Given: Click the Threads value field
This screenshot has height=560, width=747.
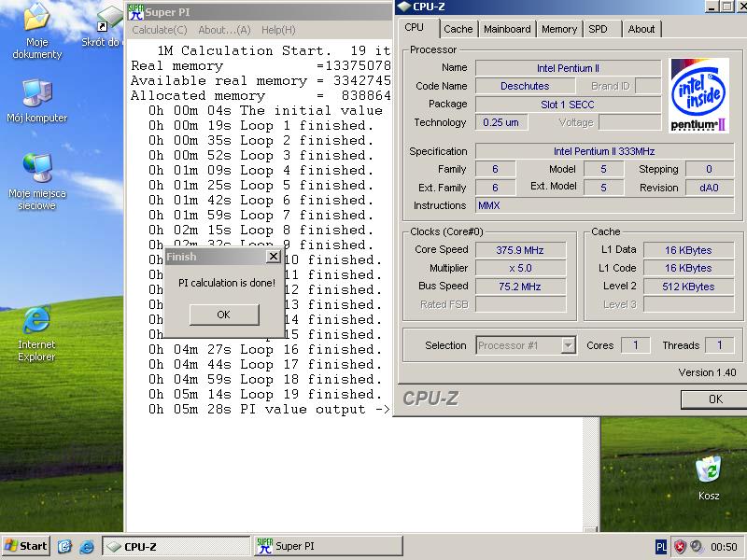Looking at the screenshot, I should click(x=719, y=345).
